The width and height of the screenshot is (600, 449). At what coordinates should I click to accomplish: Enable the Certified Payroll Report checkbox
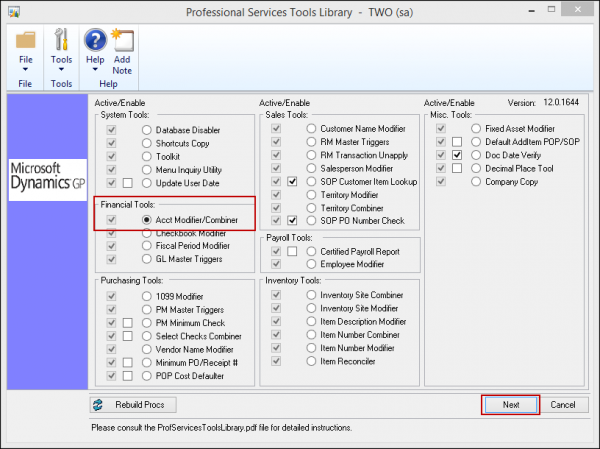[x=292, y=251]
